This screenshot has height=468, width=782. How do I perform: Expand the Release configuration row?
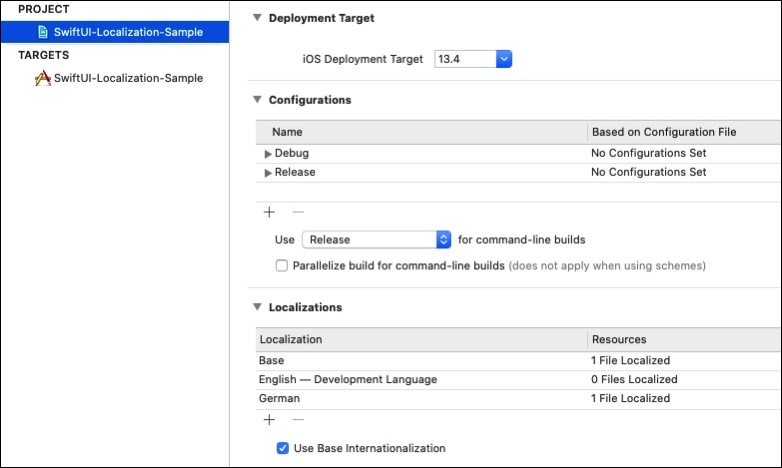268,173
